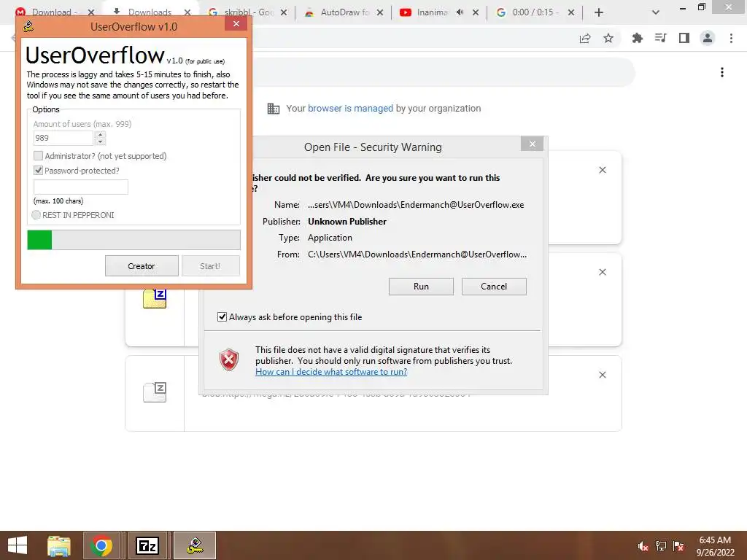Switch to the Inanima YouTube tab

click(431, 12)
